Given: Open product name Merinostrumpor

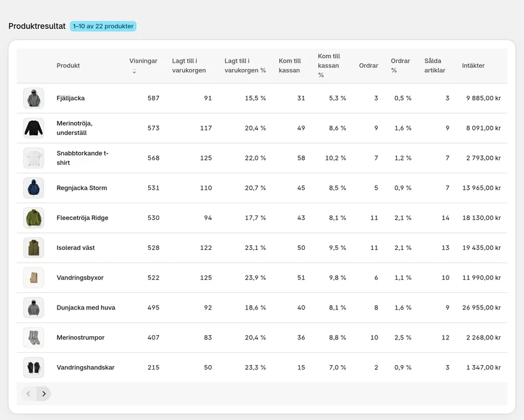Looking at the screenshot, I should coord(81,338).
